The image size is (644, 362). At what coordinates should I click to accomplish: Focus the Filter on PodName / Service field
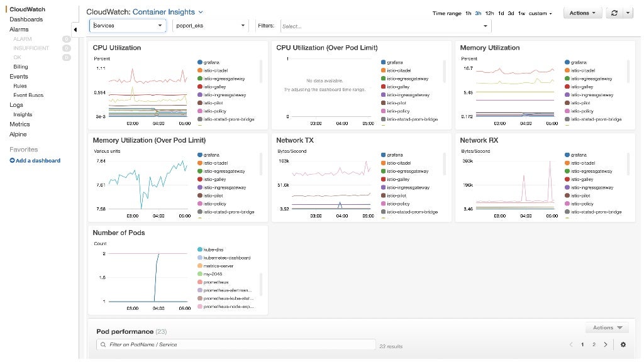coord(236,344)
